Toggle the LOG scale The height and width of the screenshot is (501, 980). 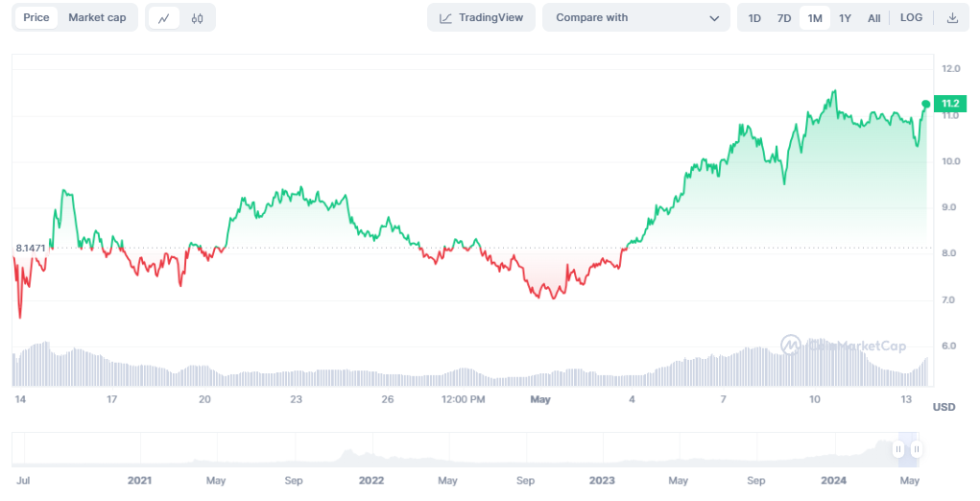(x=911, y=18)
